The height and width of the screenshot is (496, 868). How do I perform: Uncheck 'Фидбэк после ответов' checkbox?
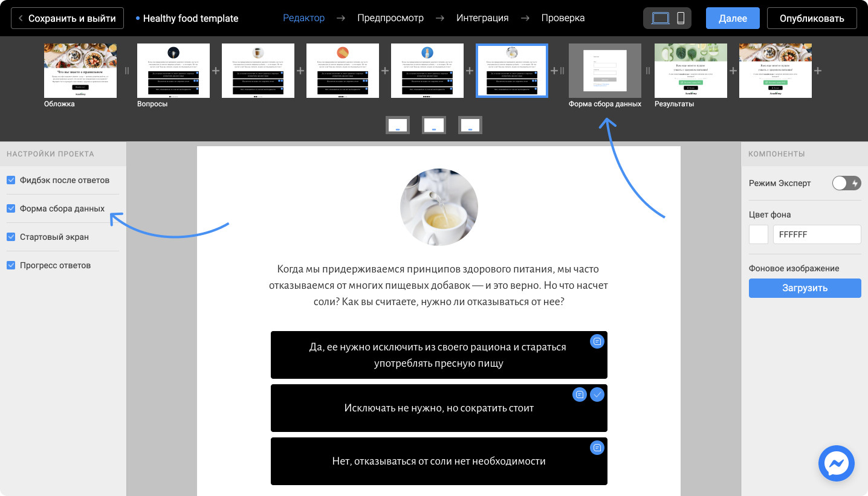[x=11, y=180]
